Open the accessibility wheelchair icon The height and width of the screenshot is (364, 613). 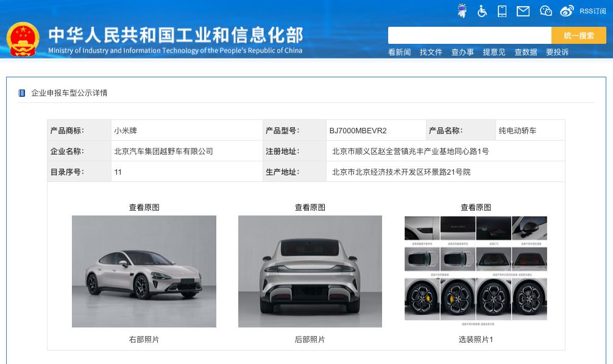point(482,11)
